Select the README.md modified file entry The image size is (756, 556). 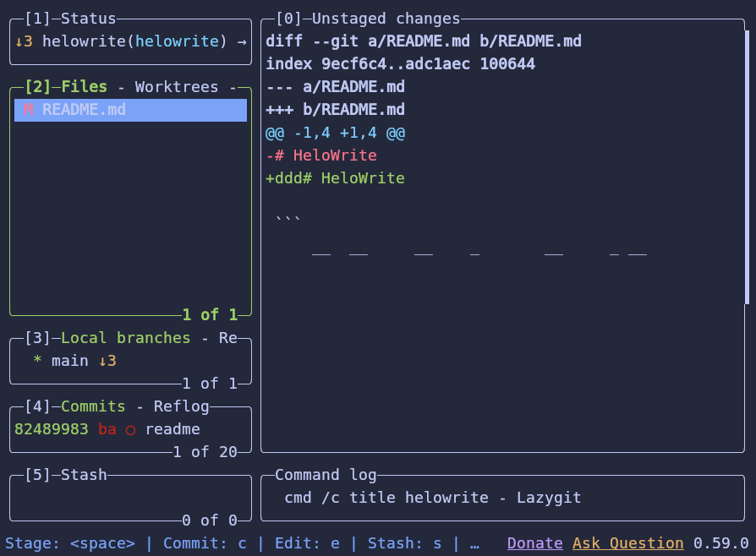point(84,110)
